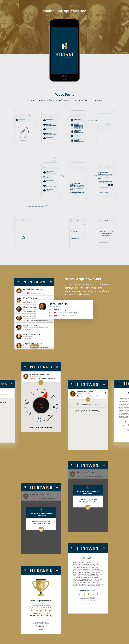The width and height of the screenshot is (129, 644).
Task: Open help icon on lower GPS-warning screen
Action: click(x=25, y=488)
